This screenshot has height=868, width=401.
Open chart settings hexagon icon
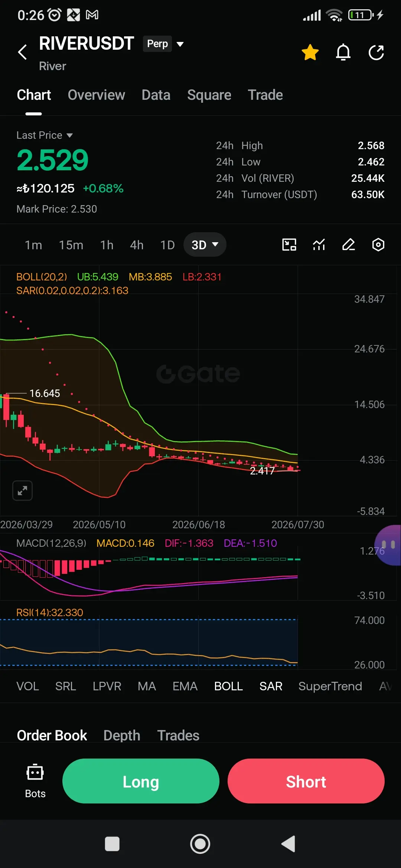click(x=378, y=245)
